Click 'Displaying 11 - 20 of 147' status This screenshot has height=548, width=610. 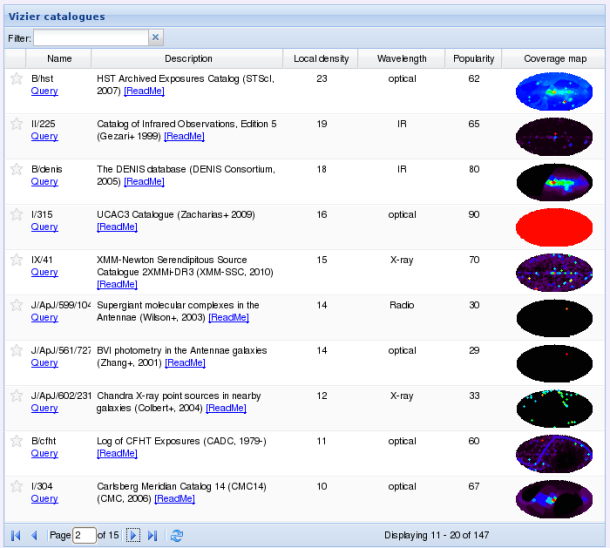click(x=436, y=536)
